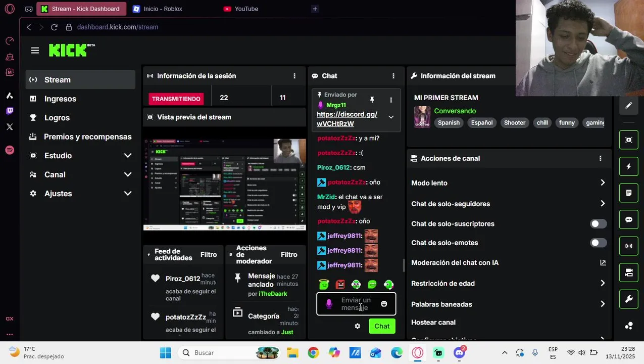Click the screenshot capture icon in right sidebar
Image resolution: width=644 pixels, height=364 pixels.
pos(629,140)
